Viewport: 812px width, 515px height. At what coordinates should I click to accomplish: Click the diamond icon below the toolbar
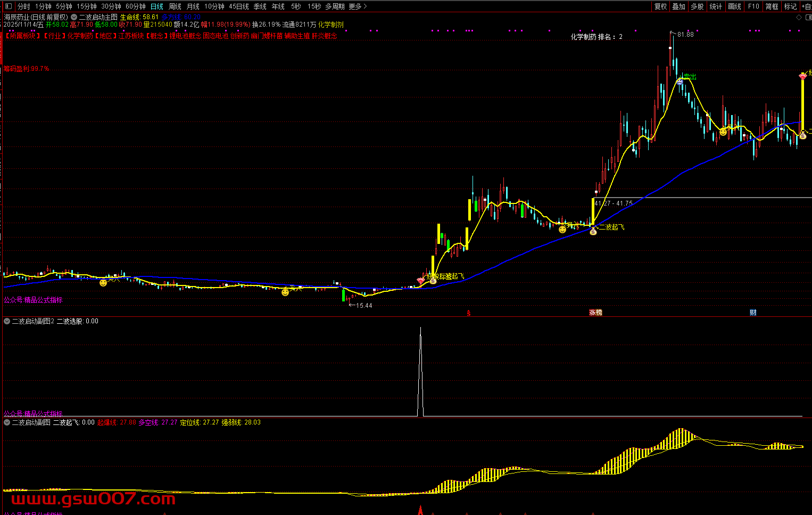pos(799,17)
